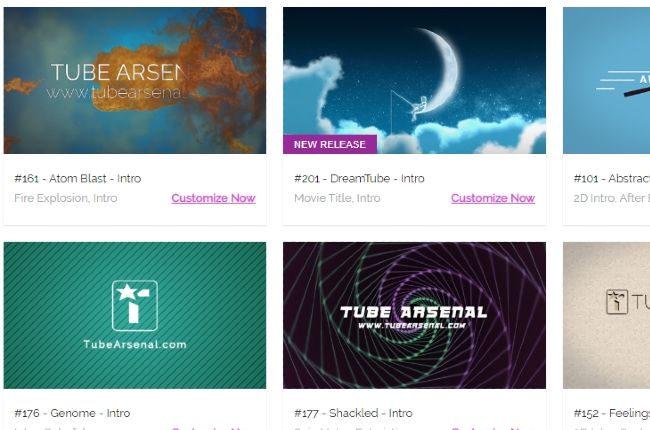The width and height of the screenshot is (650, 430).
Task: Open the #176 - Genome - Intro title
Action: (x=72, y=413)
